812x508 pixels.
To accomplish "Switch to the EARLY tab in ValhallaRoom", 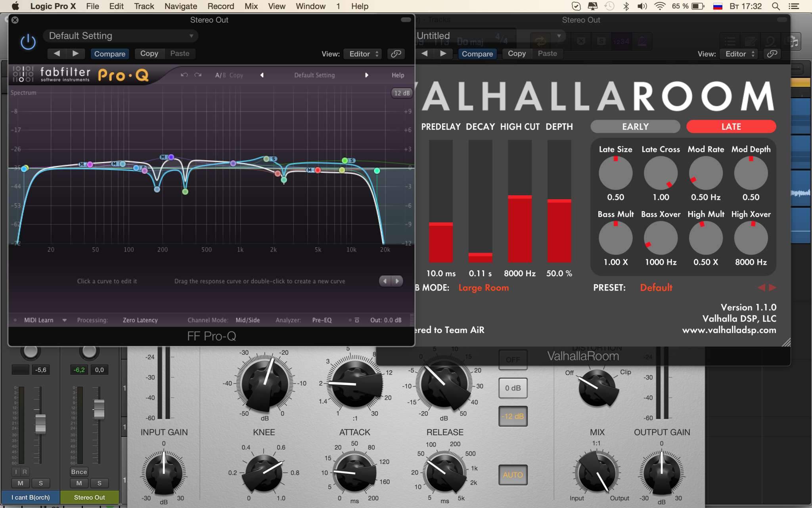I will pos(635,127).
